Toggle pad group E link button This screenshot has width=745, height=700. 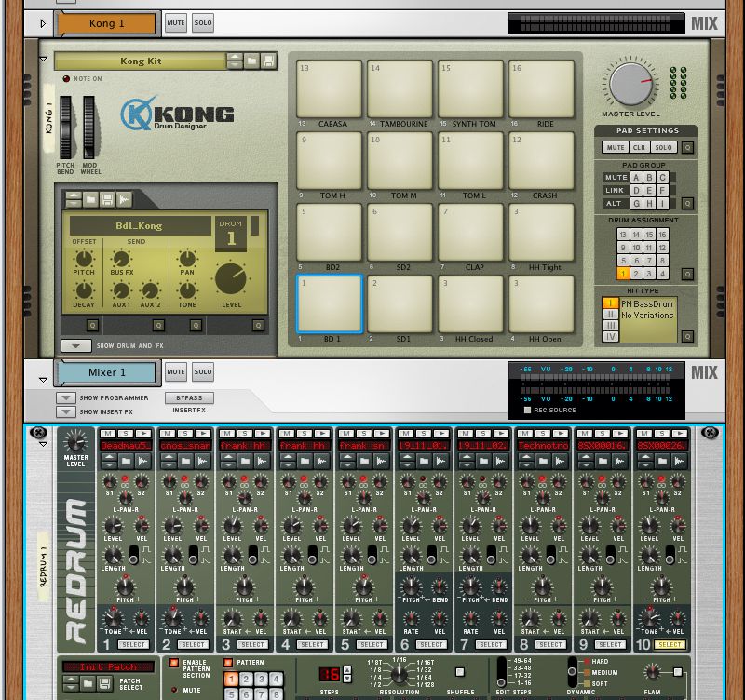[649, 191]
